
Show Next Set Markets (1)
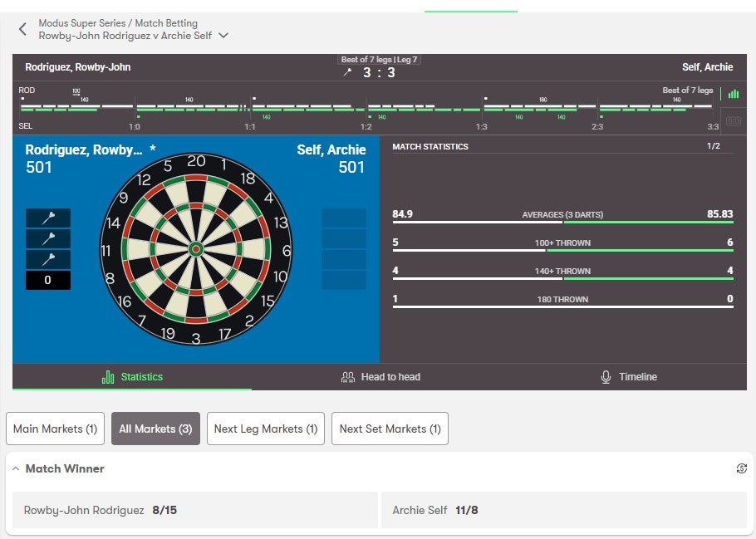tap(390, 429)
